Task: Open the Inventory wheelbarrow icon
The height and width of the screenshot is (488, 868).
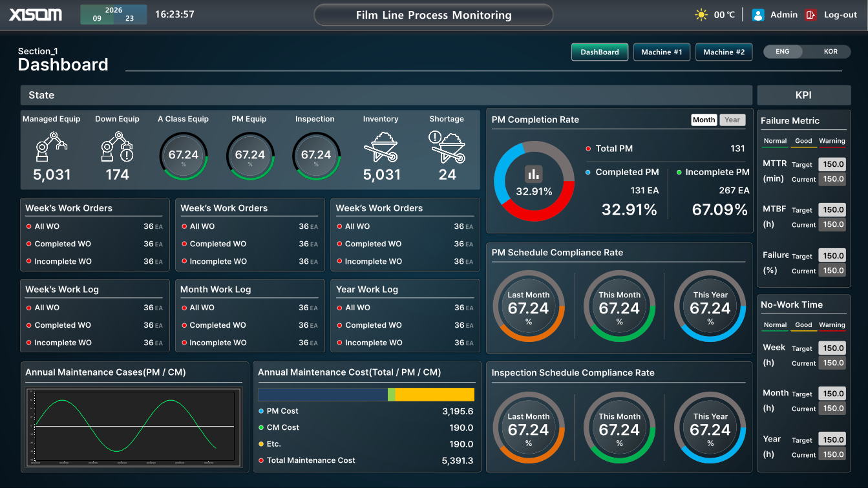Action: [x=381, y=147]
